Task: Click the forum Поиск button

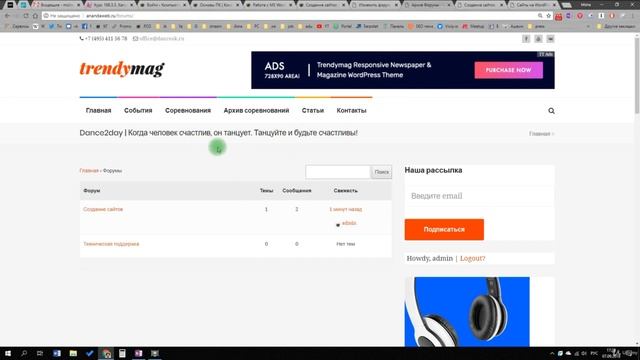Action: (381, 172)
